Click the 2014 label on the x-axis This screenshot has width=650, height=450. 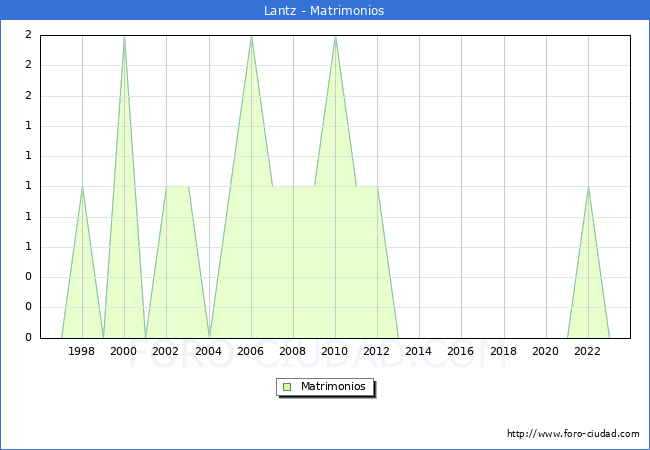(x=419, y=351)
